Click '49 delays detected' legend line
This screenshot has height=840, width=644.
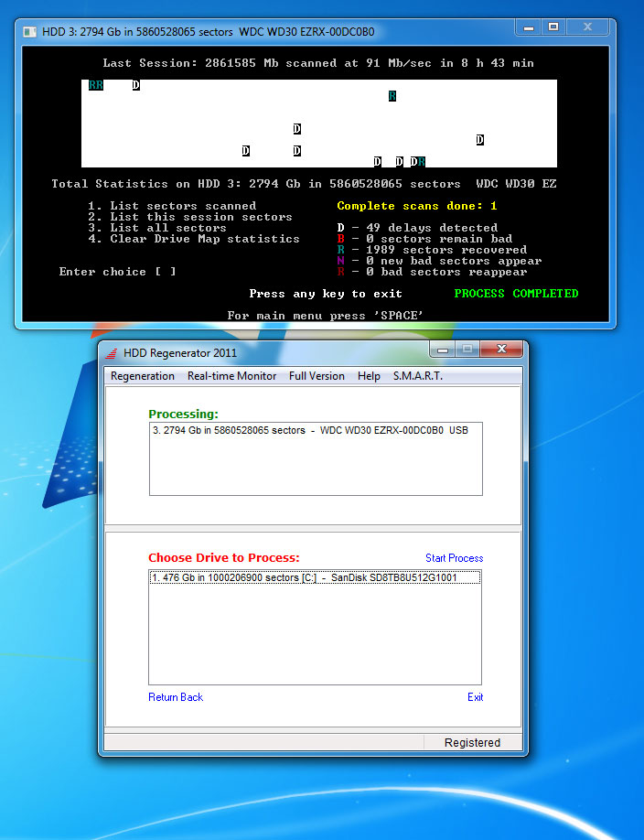click(417, 228)
